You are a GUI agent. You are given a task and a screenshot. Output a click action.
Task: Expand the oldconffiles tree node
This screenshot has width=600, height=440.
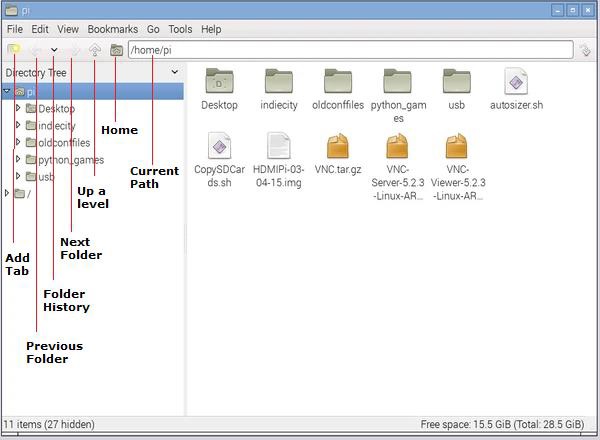click(18, 142)
